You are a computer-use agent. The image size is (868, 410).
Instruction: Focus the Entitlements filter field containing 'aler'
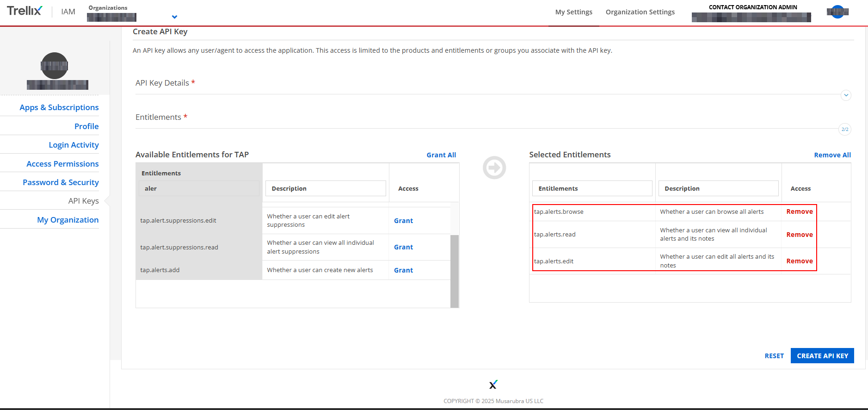[x=199, y=188]
